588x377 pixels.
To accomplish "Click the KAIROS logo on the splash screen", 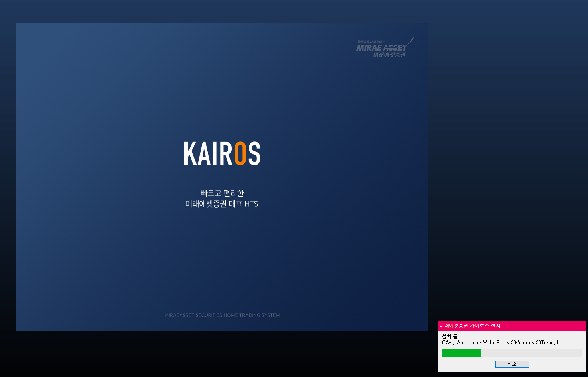I will [x=222, y=153].
